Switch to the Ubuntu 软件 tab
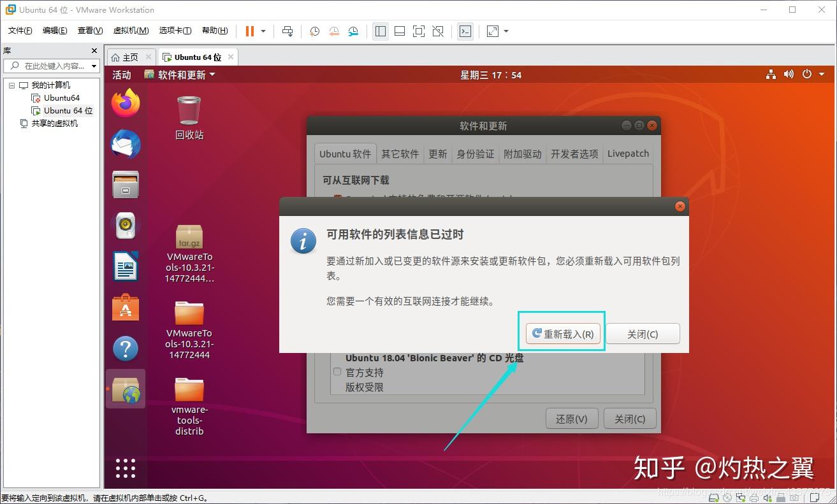The image size is (837, 504). (x=345, y=154)
